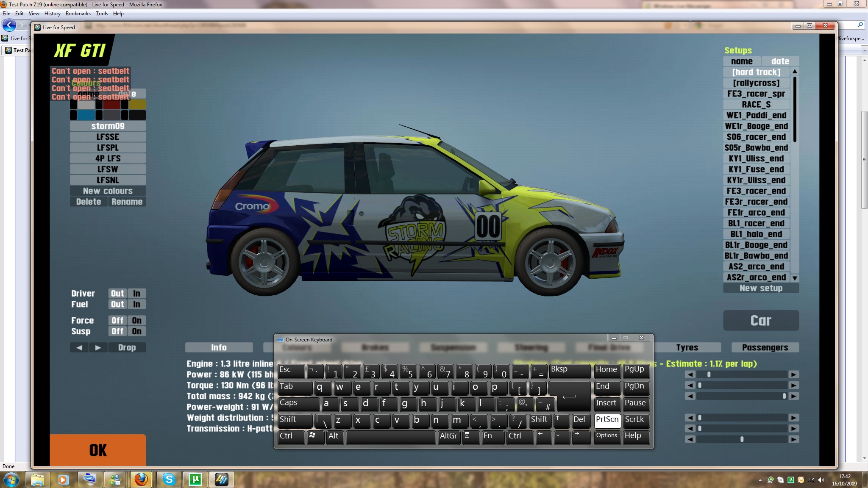This screenshot has width=868, height=488.
Task: Click the New setup button
Action: click(761, 288)
